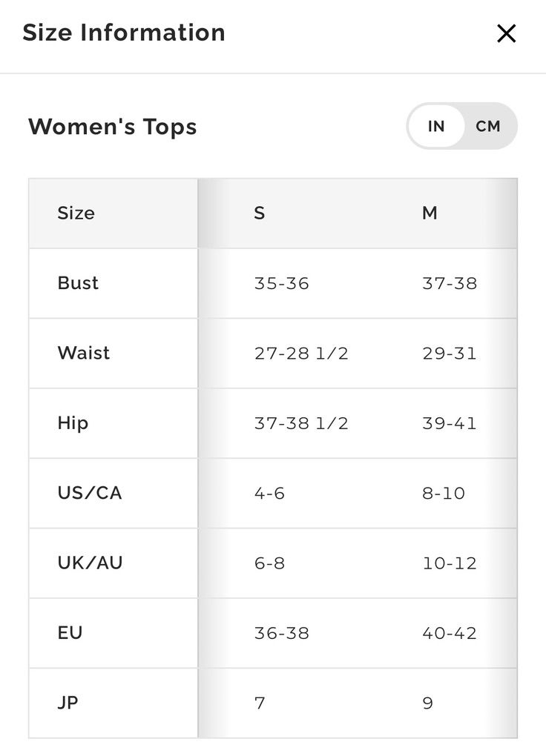Viewport: 546px width, 756px height.
Task: Click the US/CA row label
Action: tap(89, 493)
